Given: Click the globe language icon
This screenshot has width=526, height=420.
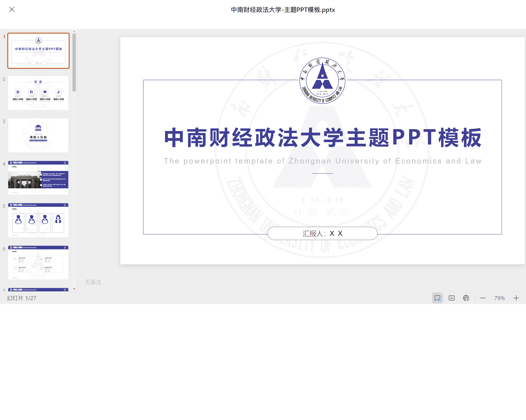Looking at the screenshot, I should pos(466,298).
